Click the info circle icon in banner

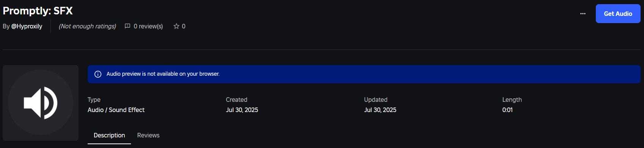click(x=98, y=74)
